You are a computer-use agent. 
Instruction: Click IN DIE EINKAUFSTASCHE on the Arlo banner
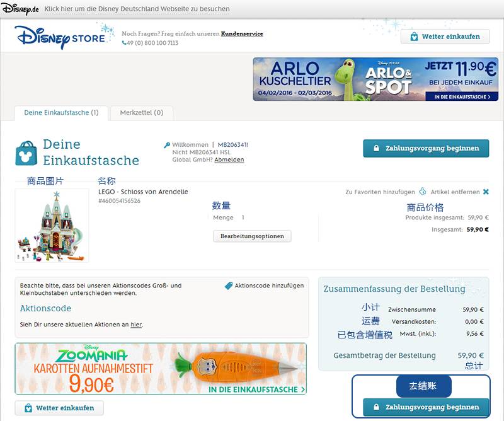tap(462, 96)
